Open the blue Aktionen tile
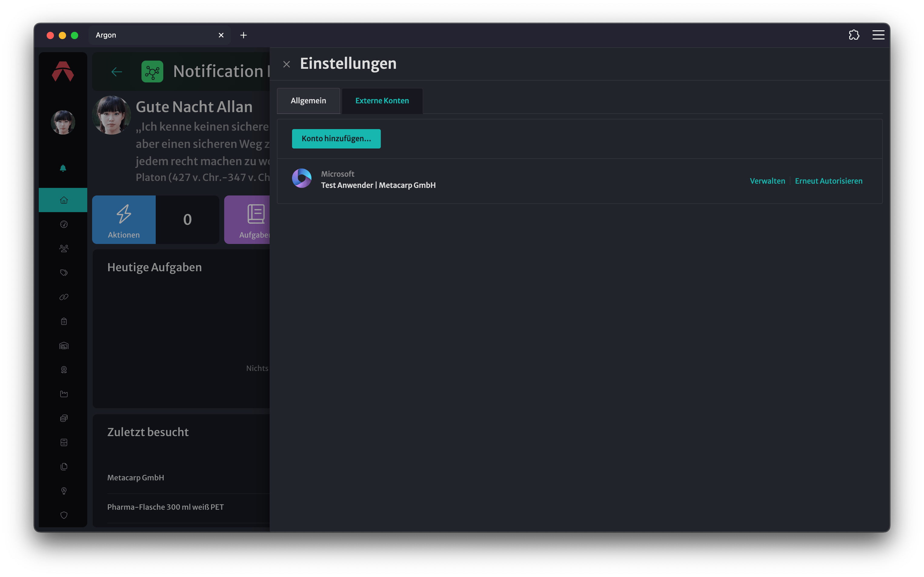The image size is (924, 577). [124, 220]
